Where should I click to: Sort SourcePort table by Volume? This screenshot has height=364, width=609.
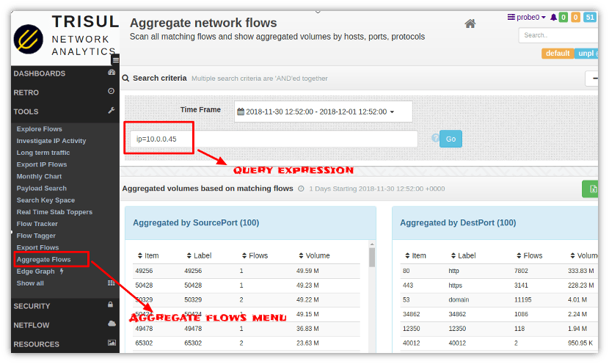point(314,255)
